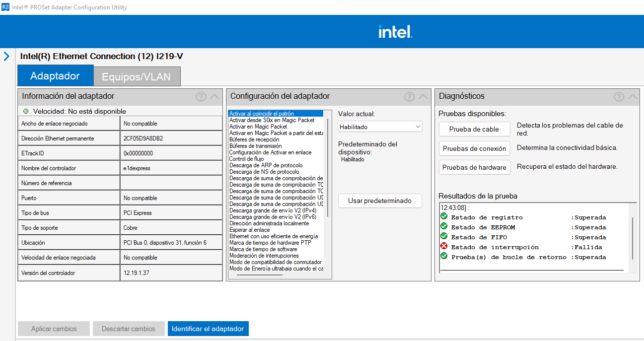Click 'Ancho de enlace negociado' label cell
Image resolution: width=644 pixels, height=341 pixels.
(x=69, y=124)
